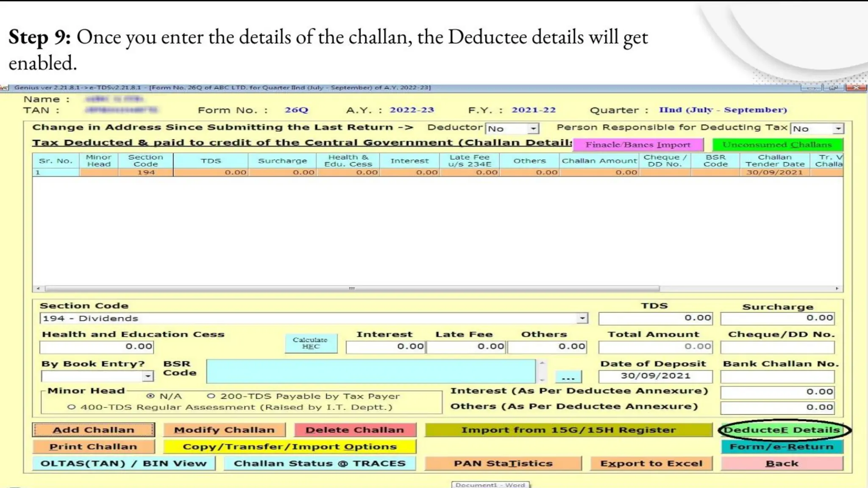Click horizontal scrollbar right arrow
The height and width of the screenshot is (488, 868).
837,288
